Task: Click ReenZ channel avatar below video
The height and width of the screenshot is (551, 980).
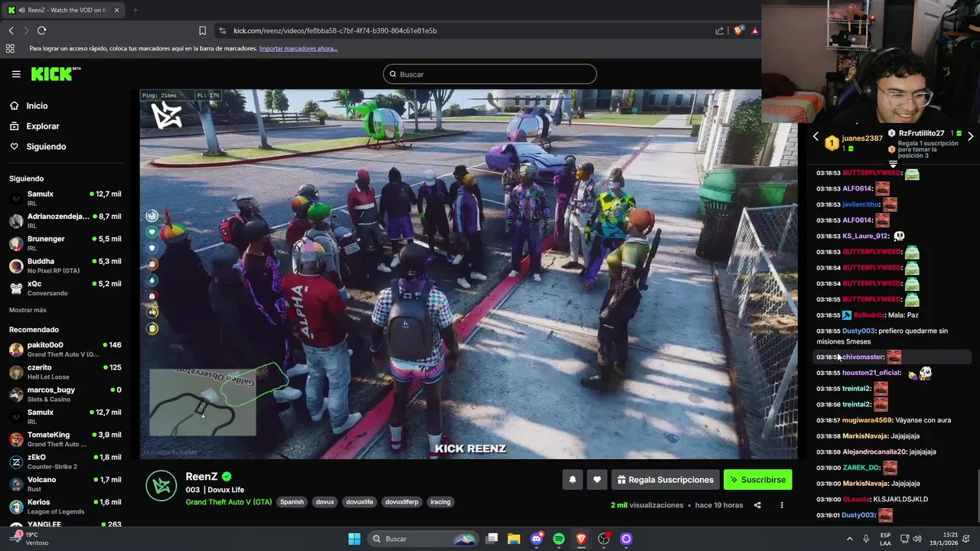Action: click(x=162, y=486)
